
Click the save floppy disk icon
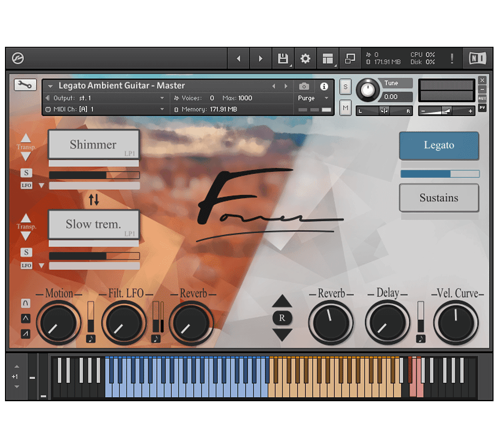(283, 59)
